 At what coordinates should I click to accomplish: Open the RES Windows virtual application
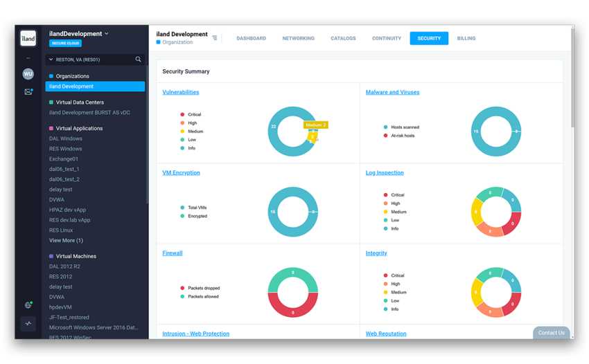point(65,149)
